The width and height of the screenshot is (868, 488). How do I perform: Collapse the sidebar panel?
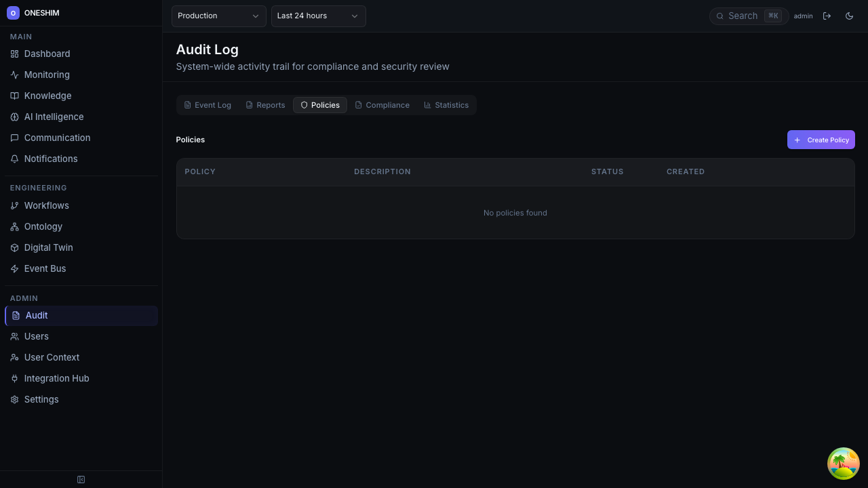point(81,480)
